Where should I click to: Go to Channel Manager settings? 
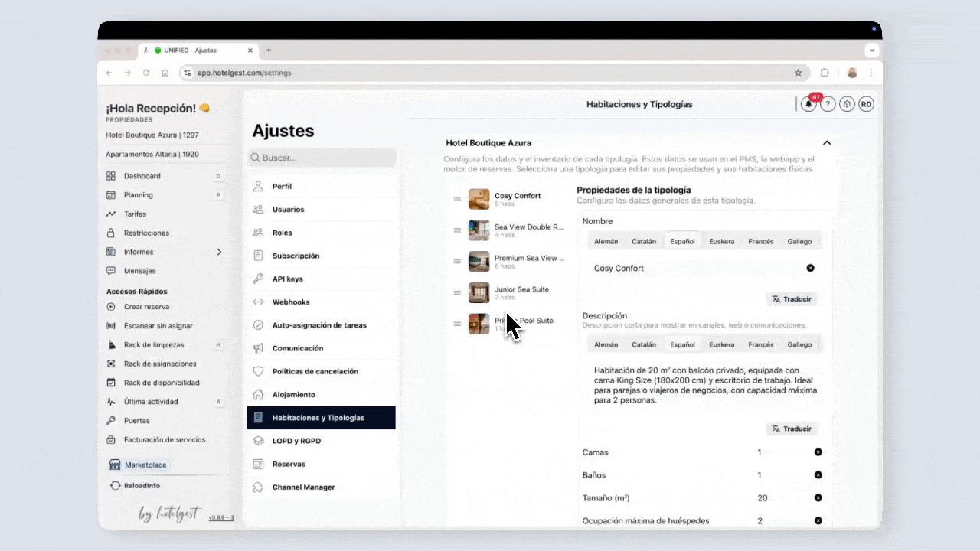303,487
